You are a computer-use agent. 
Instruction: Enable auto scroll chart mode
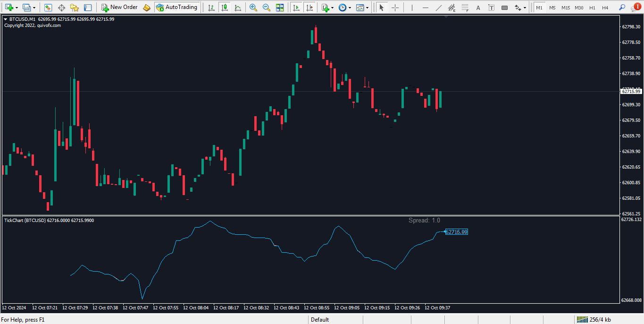point(296,8)
